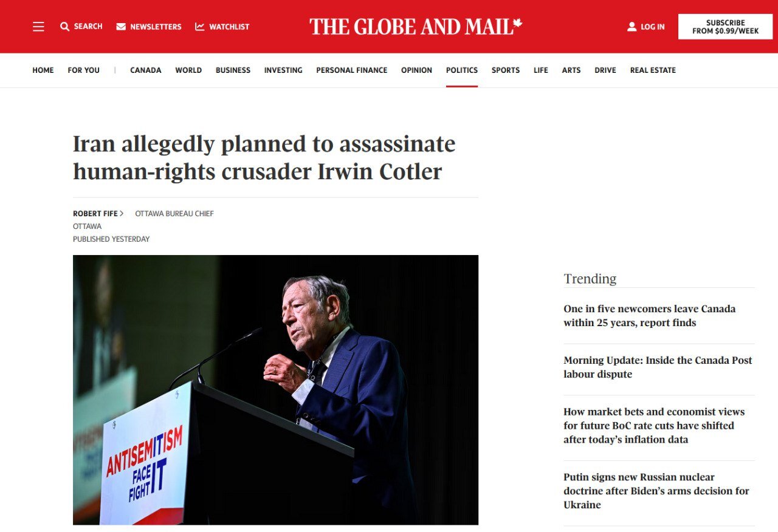Viewport: 778px width, 532px height.
Task: Click The Globe and Mail logo
Action: (x=416, y=27)
